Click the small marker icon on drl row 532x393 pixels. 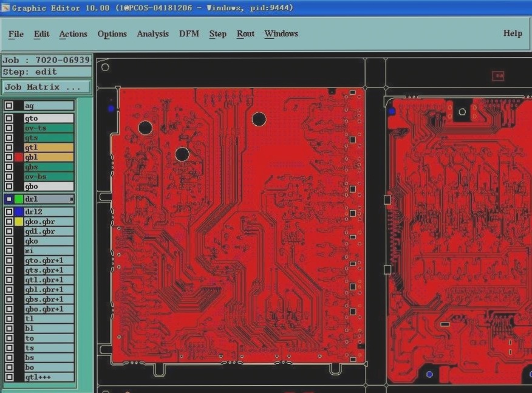(71, 199)
